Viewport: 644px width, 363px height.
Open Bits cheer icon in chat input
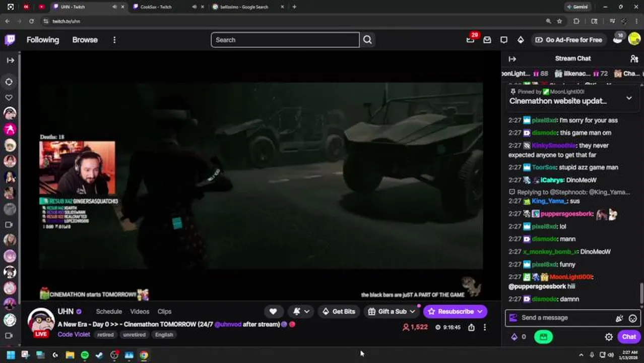(619, 318)
